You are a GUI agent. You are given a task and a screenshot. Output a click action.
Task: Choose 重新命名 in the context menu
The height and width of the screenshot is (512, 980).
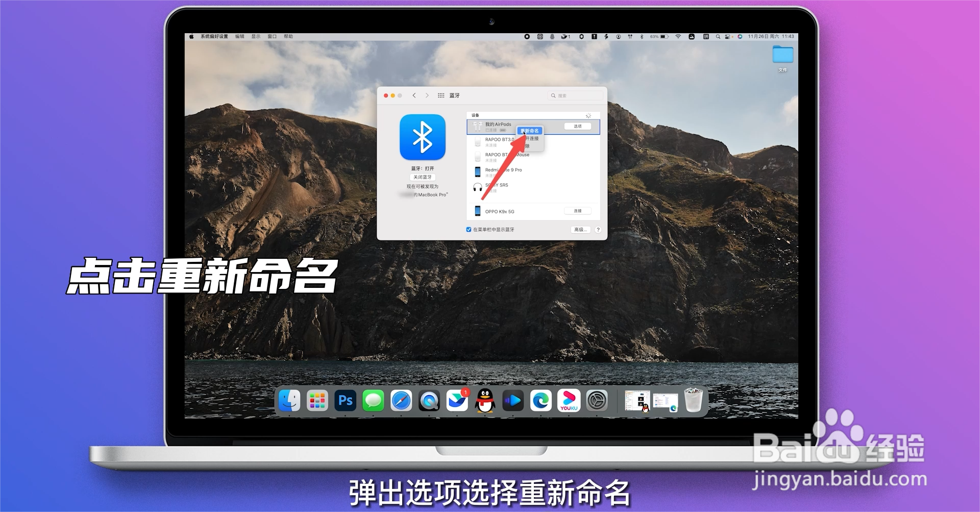click(x=530, y=131)
